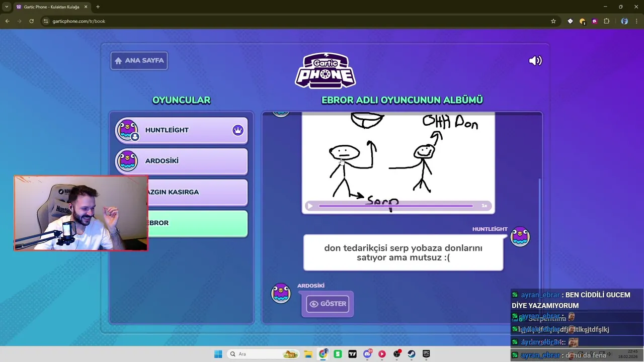Select the Gartic Phone - Kulaktan Kulağa tab
Viewport: 644px width, 362px height.
[51, 7]
